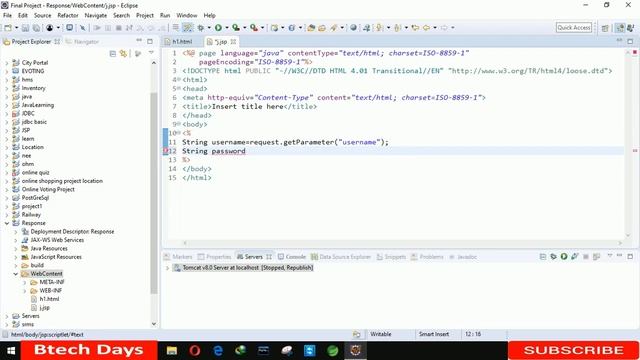Open the Refactor menu
640x360 pixels.
[x=68, y=16]
